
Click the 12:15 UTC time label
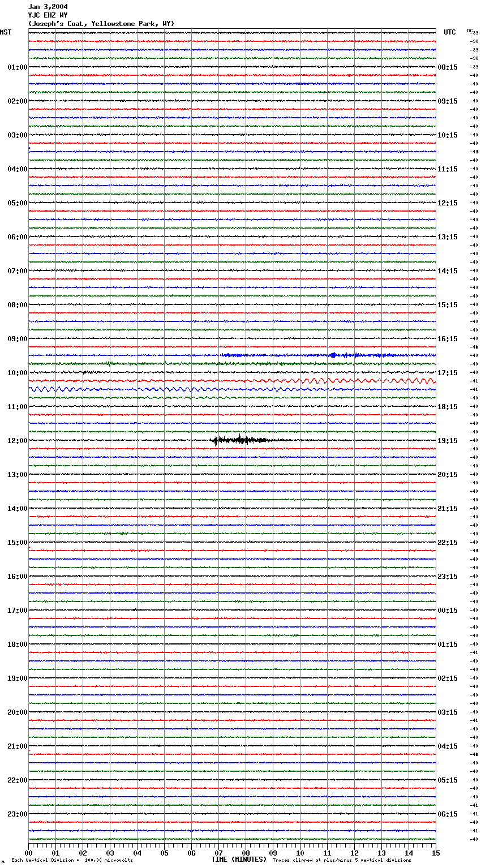point(448,203)
